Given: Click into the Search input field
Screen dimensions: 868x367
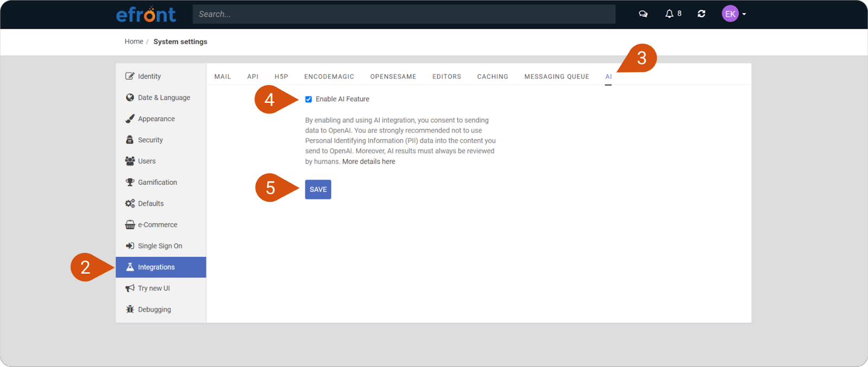Looking at the screenshot, I should [x=404, y=14].
